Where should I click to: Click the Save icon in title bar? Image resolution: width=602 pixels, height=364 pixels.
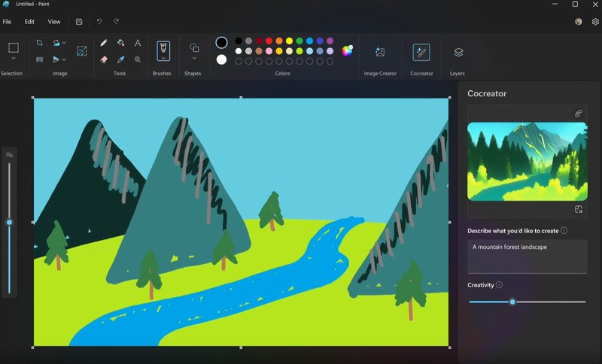(x=79, y=22)
